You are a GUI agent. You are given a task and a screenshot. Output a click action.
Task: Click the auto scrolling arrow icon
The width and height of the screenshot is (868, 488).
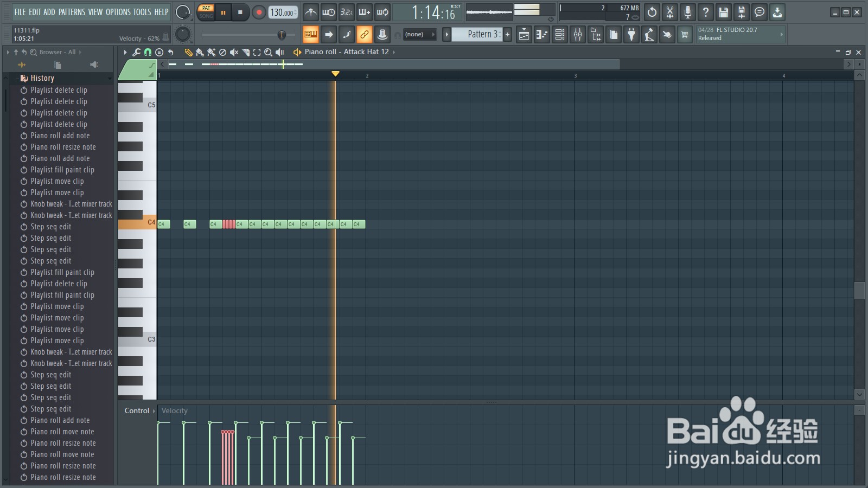coord(329,35)
